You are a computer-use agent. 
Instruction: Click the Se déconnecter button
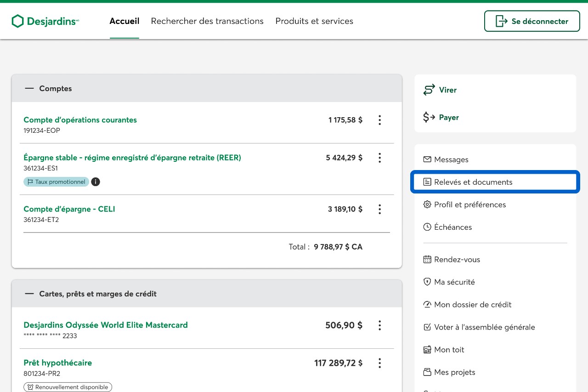[x=531, y=21]
